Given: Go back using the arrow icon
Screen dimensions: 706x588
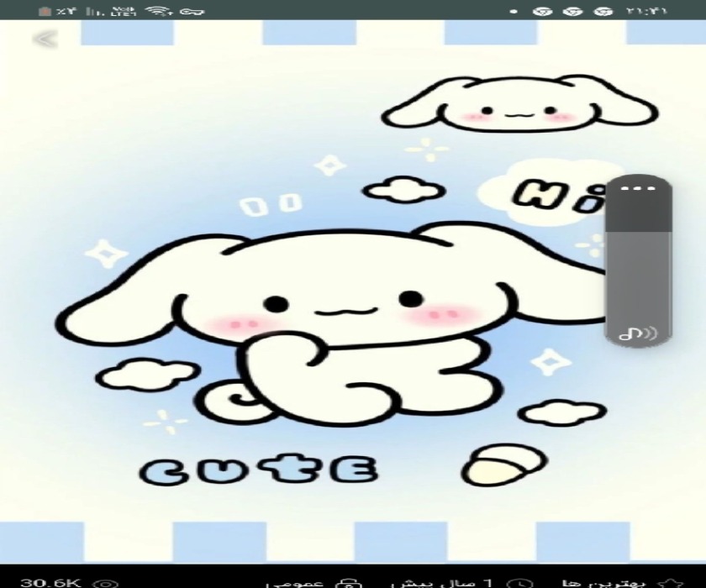Looking at the screenshot, I should pyautogui.click(x=45, y=39).
